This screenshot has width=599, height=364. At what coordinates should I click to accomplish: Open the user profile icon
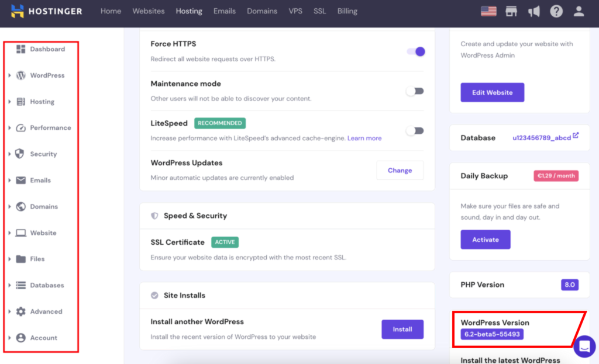[x=579, y=11]
